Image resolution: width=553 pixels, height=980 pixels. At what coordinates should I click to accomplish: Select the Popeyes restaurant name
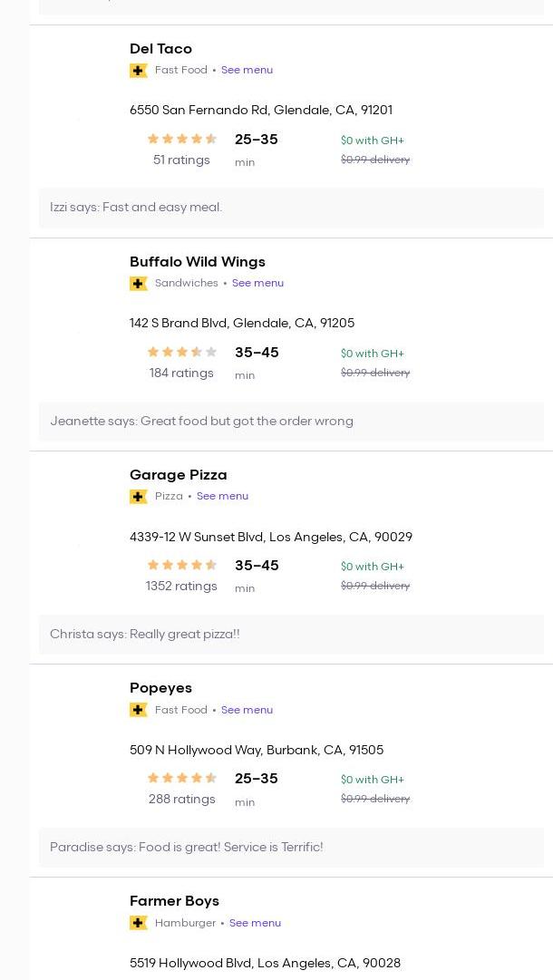(x=160, y=688)
